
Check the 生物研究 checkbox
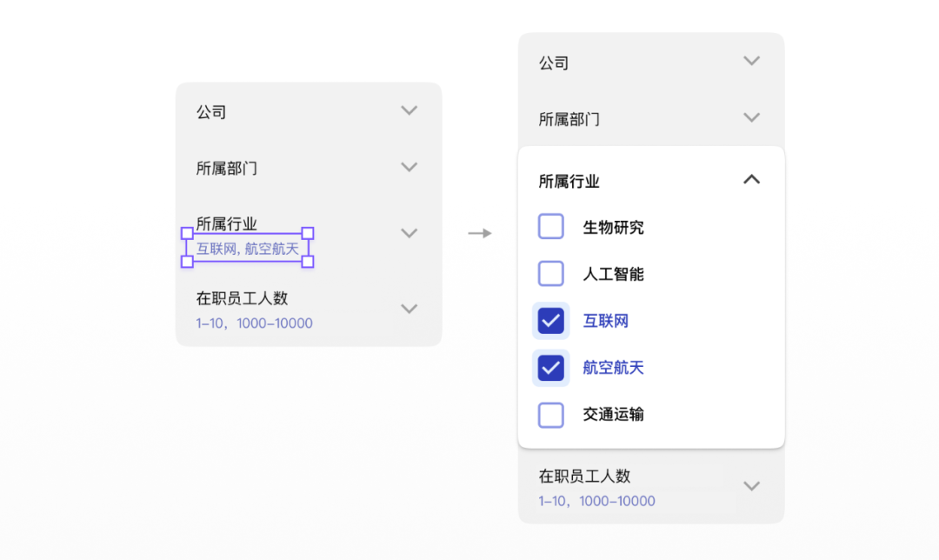click(551, 227)
